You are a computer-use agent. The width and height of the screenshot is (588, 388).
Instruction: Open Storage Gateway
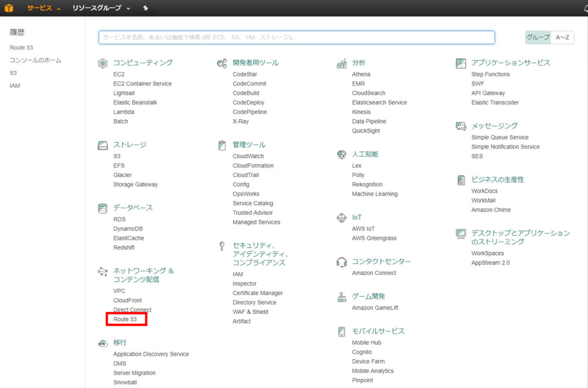136,184
